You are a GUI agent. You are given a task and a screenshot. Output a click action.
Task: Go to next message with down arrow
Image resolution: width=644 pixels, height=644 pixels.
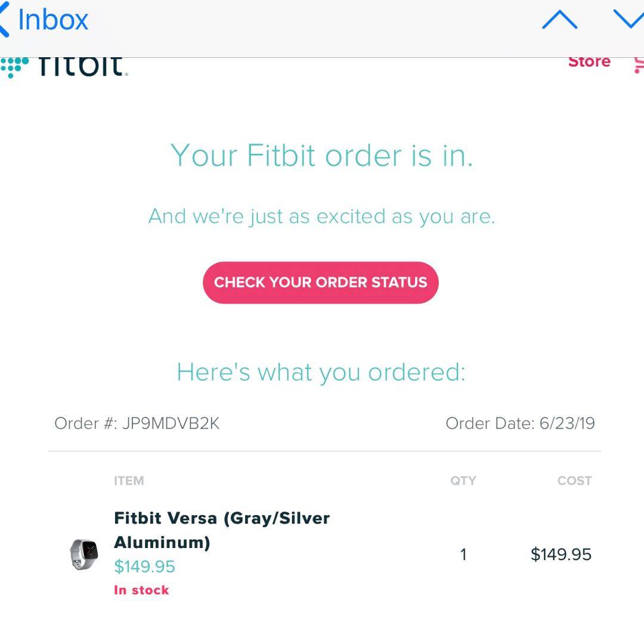pyautogui.click(x=630, y=19)
